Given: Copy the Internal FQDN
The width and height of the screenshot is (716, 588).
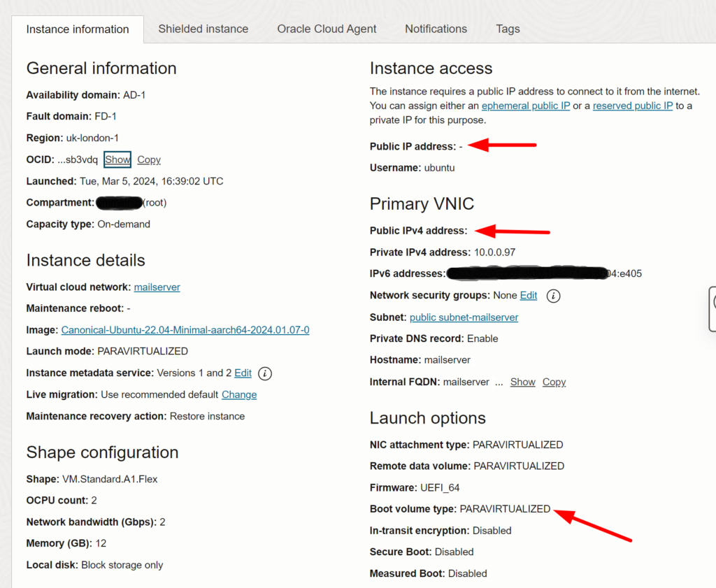Looking at the screenshot, I should [x=554, y=382].
